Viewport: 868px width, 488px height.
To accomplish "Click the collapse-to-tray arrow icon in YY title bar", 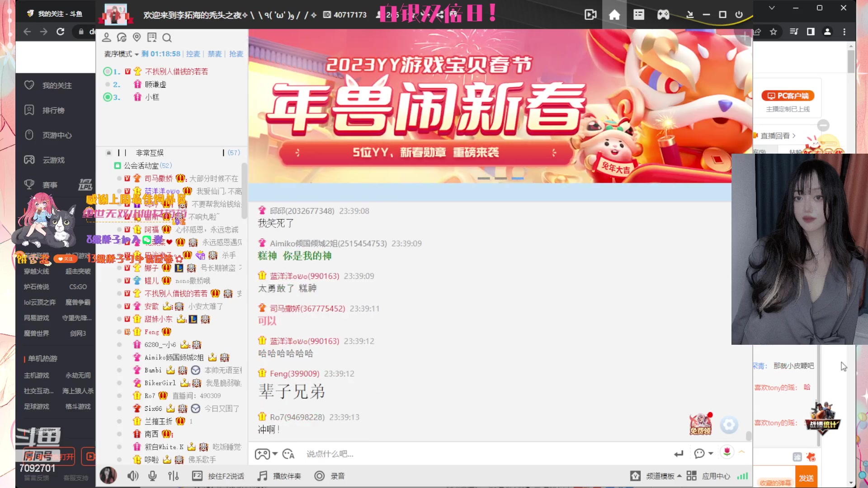I will click(x=690, y=15).
